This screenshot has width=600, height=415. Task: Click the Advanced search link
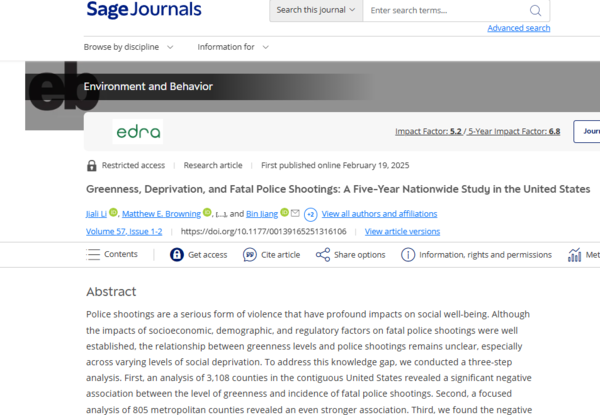click(x=518, y=28)
